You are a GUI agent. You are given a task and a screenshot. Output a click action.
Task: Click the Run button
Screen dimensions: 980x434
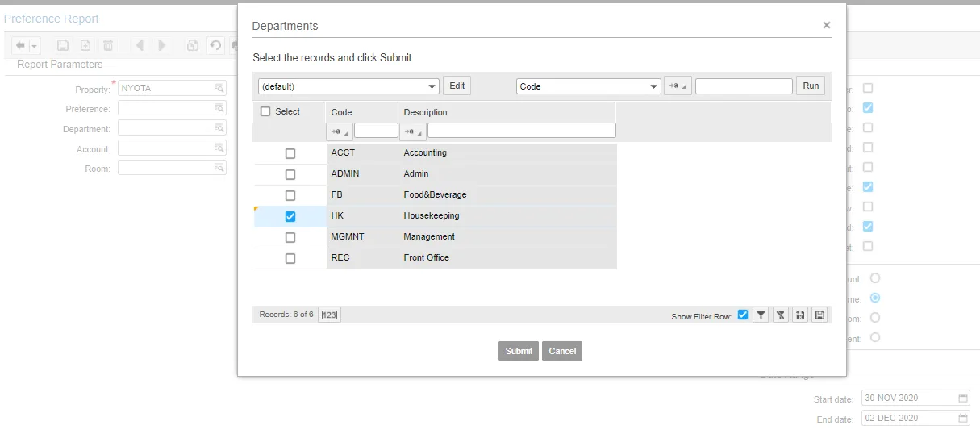[x=811, y=86]
